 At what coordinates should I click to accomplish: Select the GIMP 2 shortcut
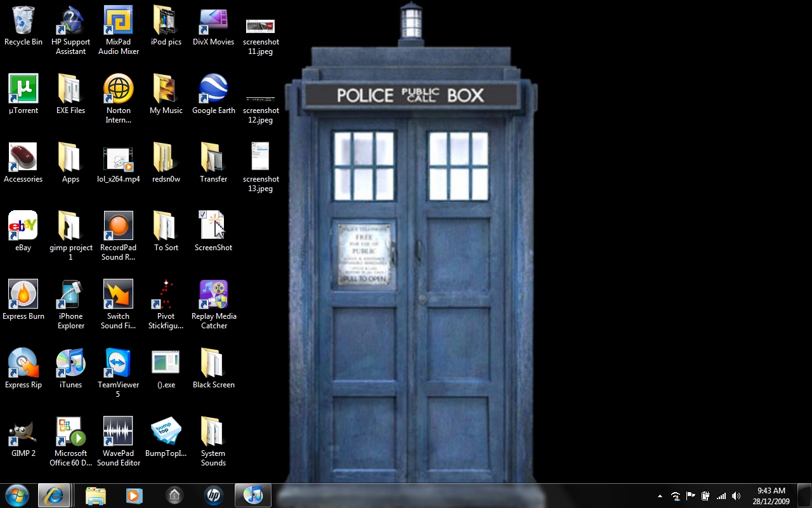coord(23,432)
